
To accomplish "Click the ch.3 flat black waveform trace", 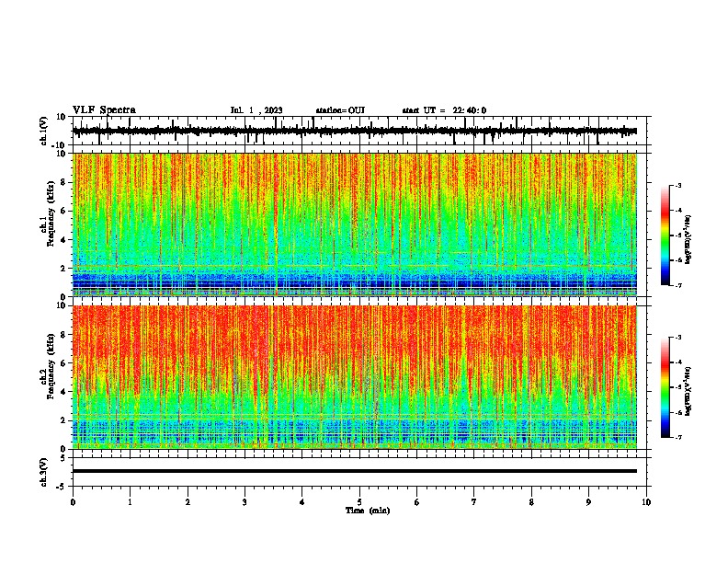I will (355, 471).
